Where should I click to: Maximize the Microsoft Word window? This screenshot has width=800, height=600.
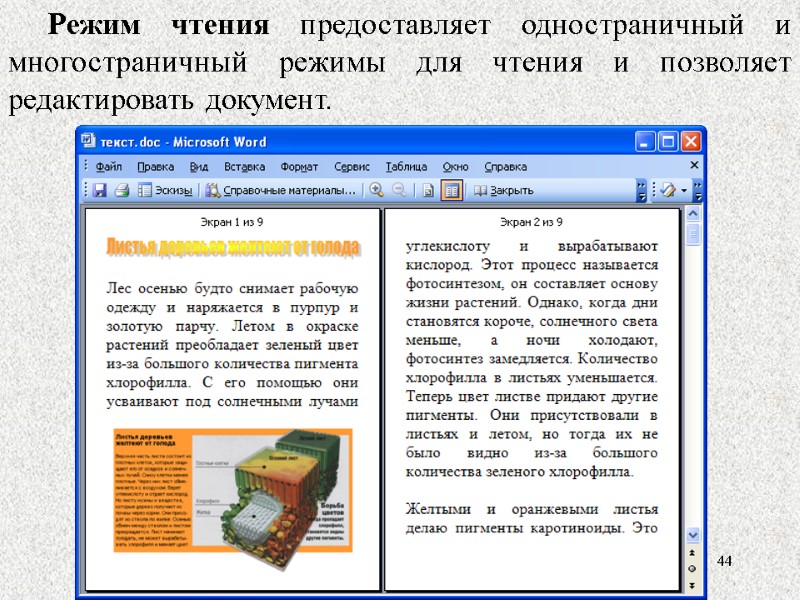pos(668,141)
